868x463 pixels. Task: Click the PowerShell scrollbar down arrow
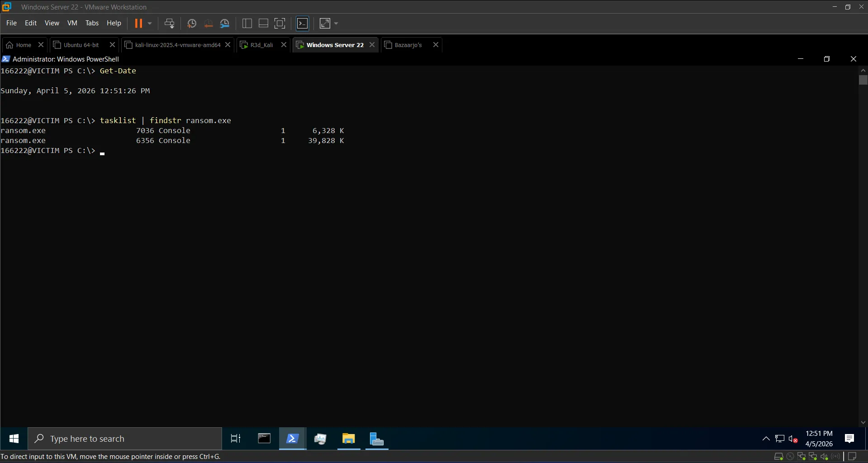tap(863, 423)
